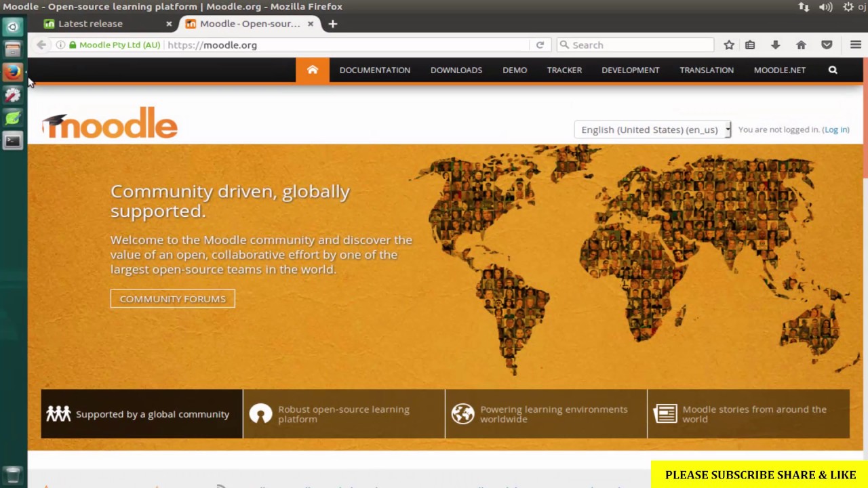Screen dimensions: 868x488
Task: Click the launcher settings wrench icon
Action: click(12, 96)
